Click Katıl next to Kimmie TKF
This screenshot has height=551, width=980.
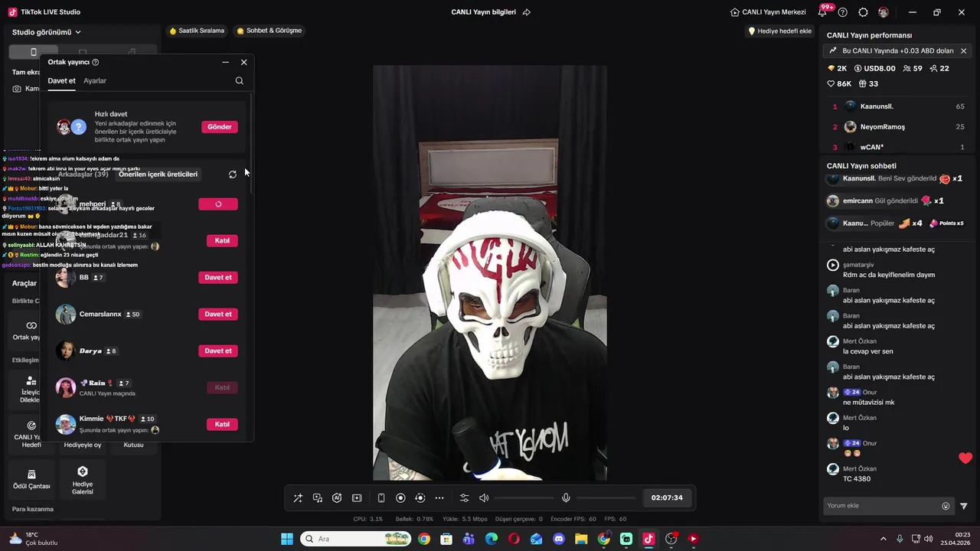coord(222,424)
